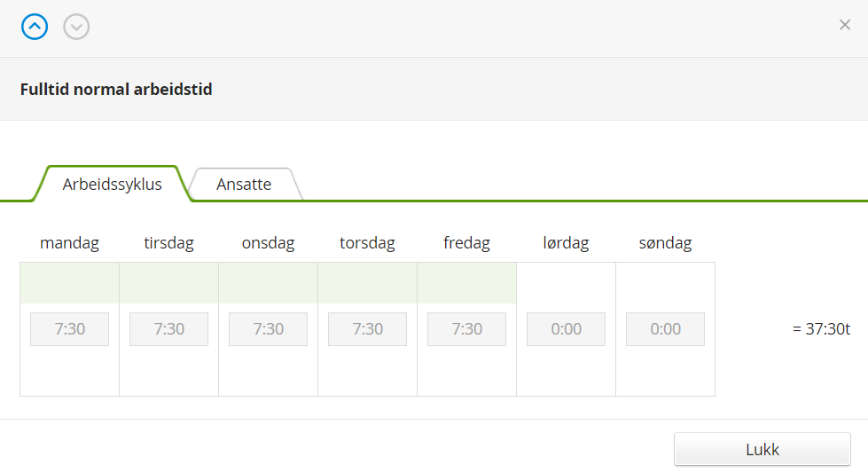868x473 pixels.
Task: Click the gray down-arrow navigation icon
Action: tap(76, 27)
